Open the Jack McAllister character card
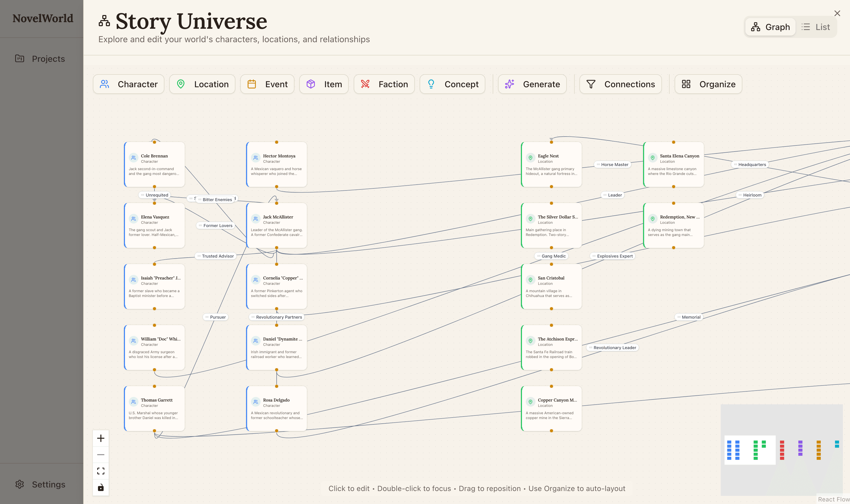850x504 pixels. click(277, 225)
